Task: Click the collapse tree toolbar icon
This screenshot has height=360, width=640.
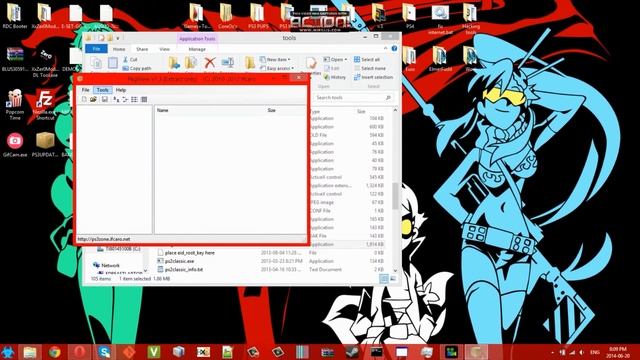Action: click(x=125, y=100)
